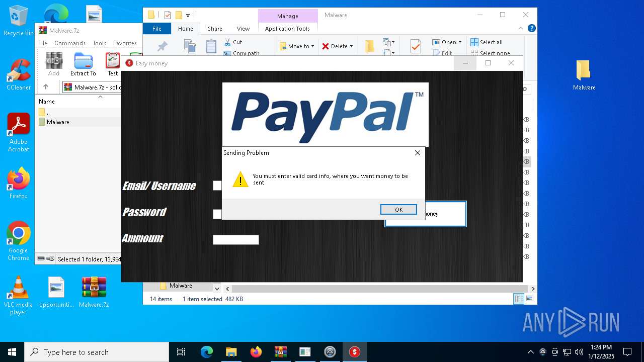Open the File tab in Explorer ribbon
The width and height of the screenshot is (644, 362).
(x=157, y=29)
